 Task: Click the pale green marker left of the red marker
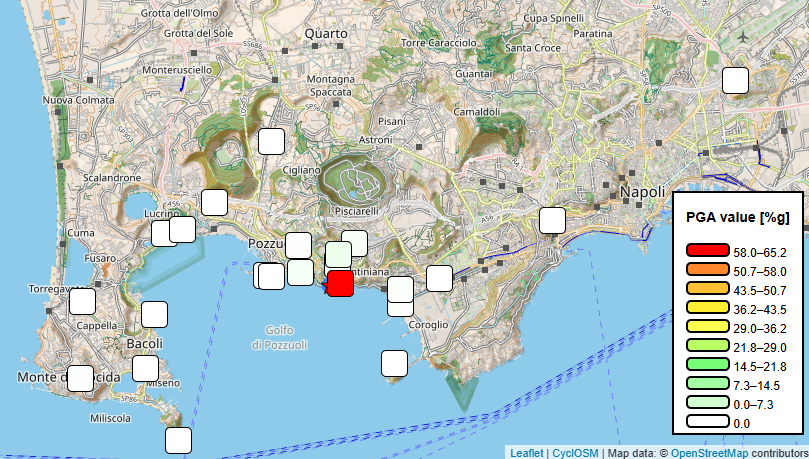coord(300,272)
